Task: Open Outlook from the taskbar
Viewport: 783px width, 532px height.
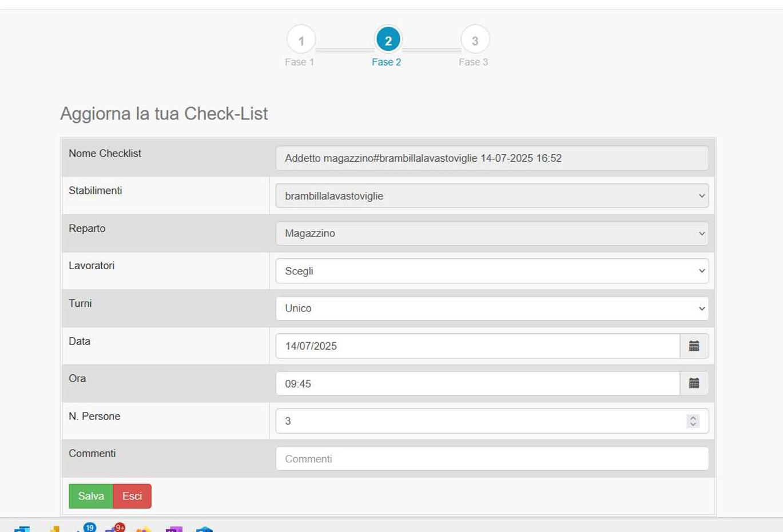Action: tap(22, 529)
